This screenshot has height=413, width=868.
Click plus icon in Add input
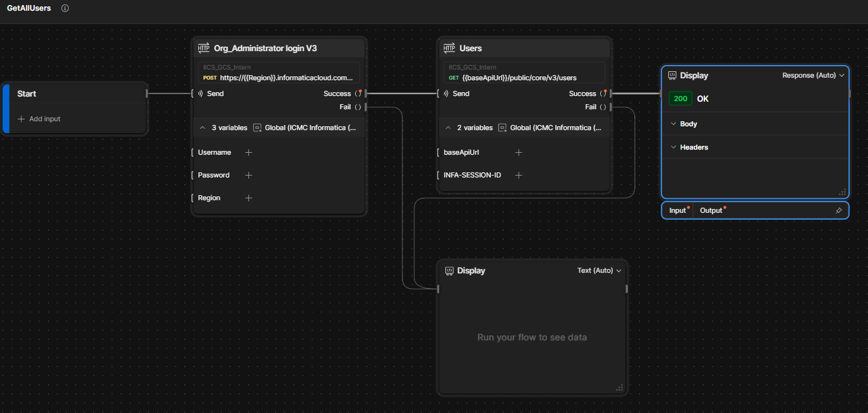tap(21, 119)
